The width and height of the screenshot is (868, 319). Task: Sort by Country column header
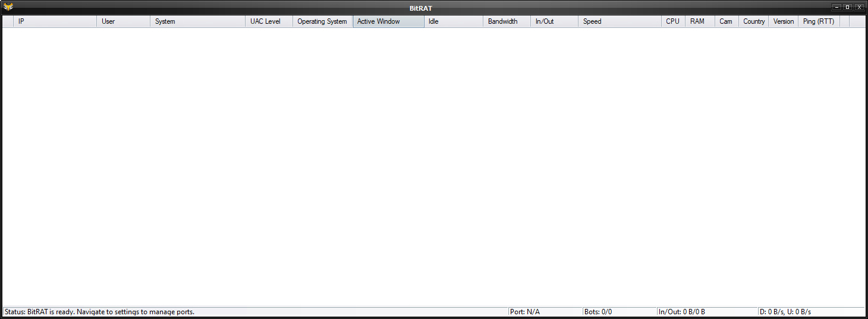pos(754,21)
